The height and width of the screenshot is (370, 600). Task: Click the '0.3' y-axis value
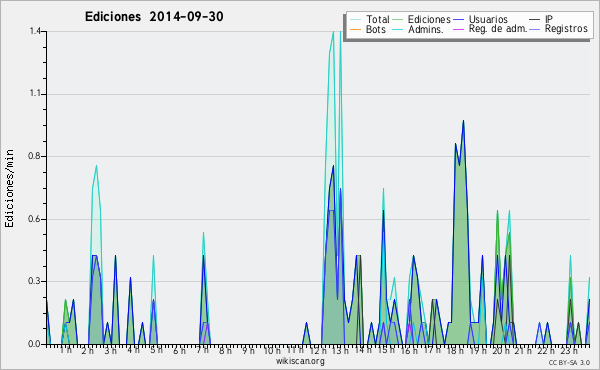[x=35, y=281]
